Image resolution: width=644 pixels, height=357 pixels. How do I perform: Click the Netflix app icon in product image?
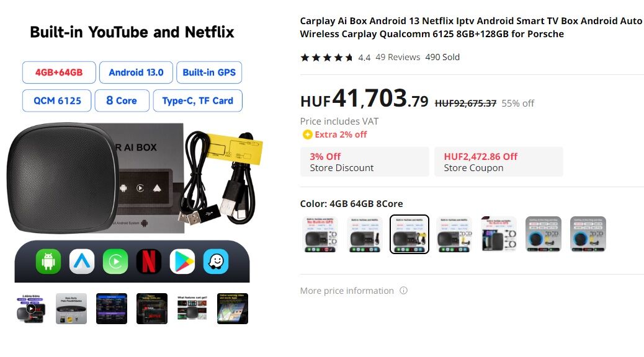point(149,262)
